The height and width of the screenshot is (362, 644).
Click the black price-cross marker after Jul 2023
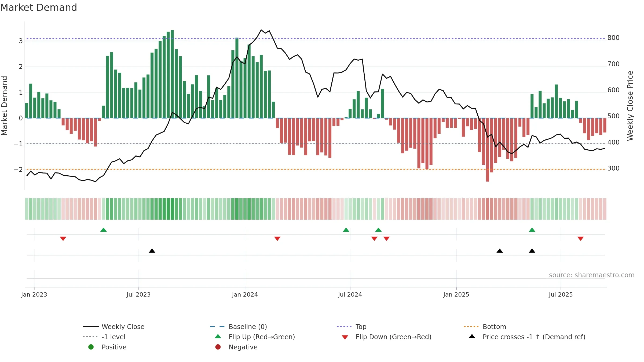pyautogui.click(x=152, y=251)
